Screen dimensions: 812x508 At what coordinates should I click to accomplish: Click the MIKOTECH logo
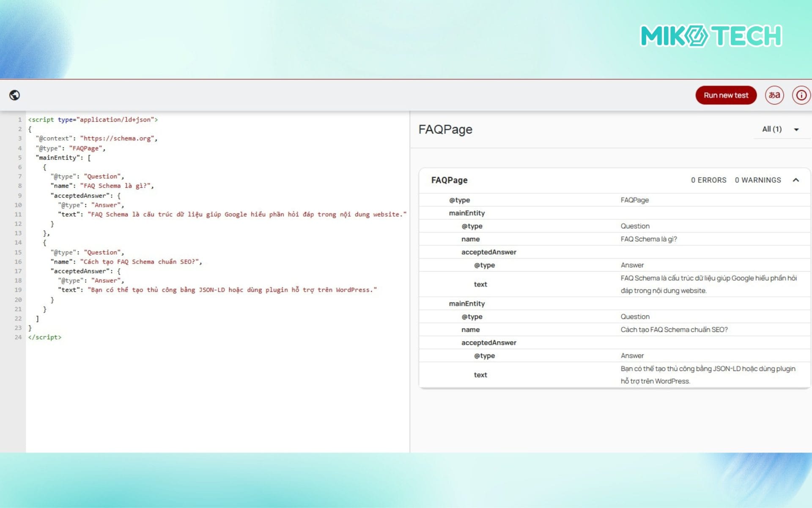click(x=711, y=36)
